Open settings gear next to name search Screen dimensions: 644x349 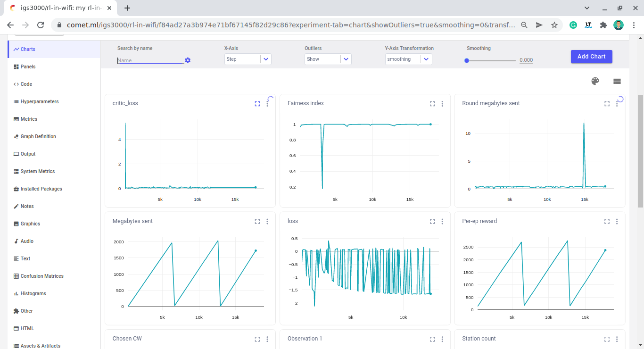click(x=188, y=60)
